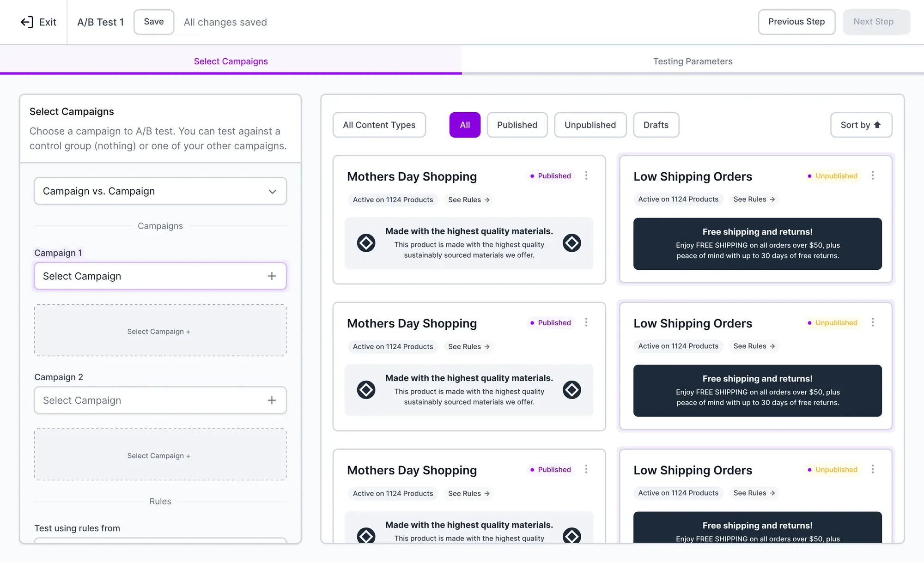Click arrow in top Low Shipping See Rules
Image resolution: width=924 pixels, height=563 pixels.
(772, 199)
